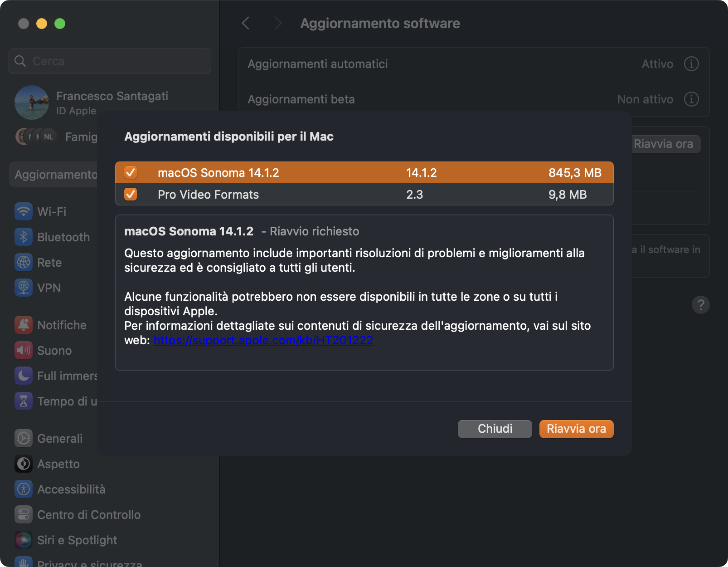Click the yellow minimize window button
Screen dimensions: 728x567
[x=42, y=24]
